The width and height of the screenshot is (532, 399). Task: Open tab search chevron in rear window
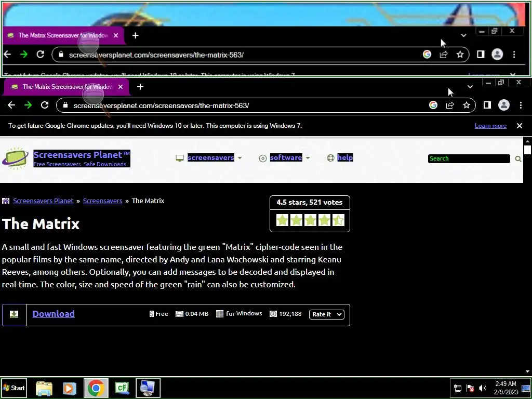[463, 35]
